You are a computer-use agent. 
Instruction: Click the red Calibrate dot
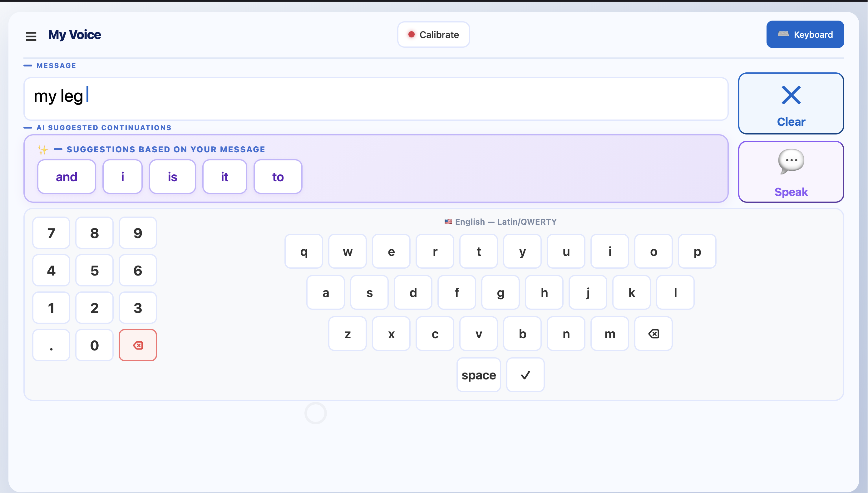(x=411, y=35)
